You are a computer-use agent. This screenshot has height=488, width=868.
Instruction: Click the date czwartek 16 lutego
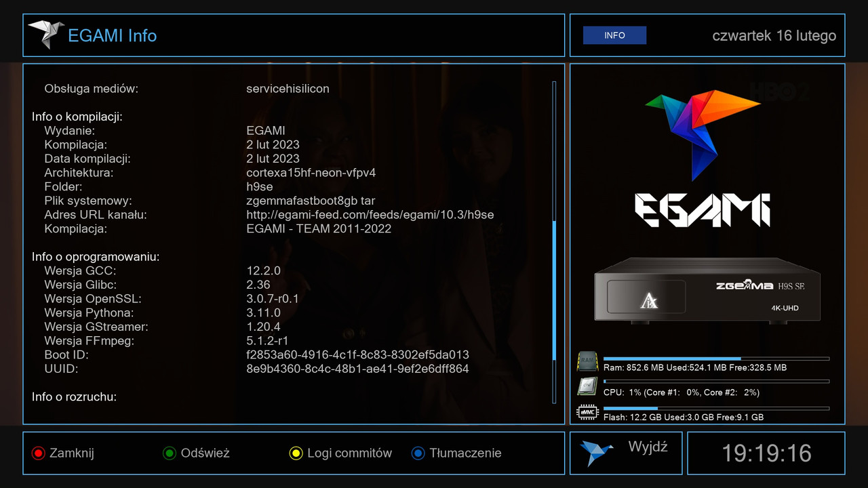(x=774, y=36)
